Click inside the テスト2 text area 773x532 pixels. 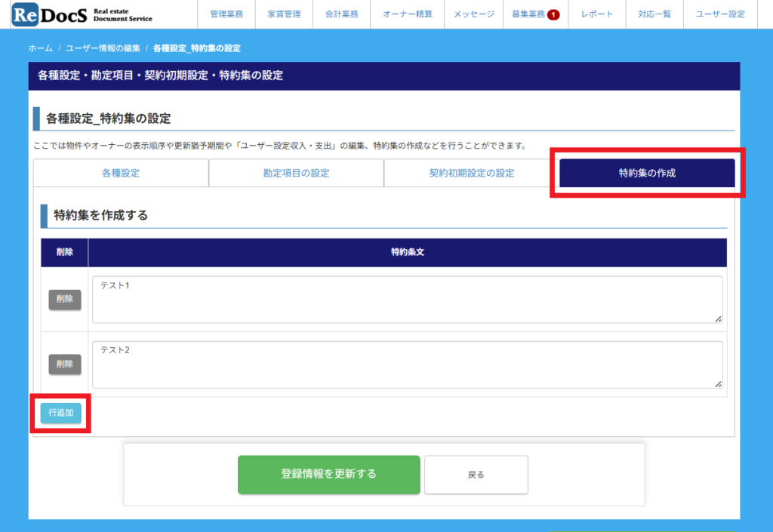click(408, 365)
